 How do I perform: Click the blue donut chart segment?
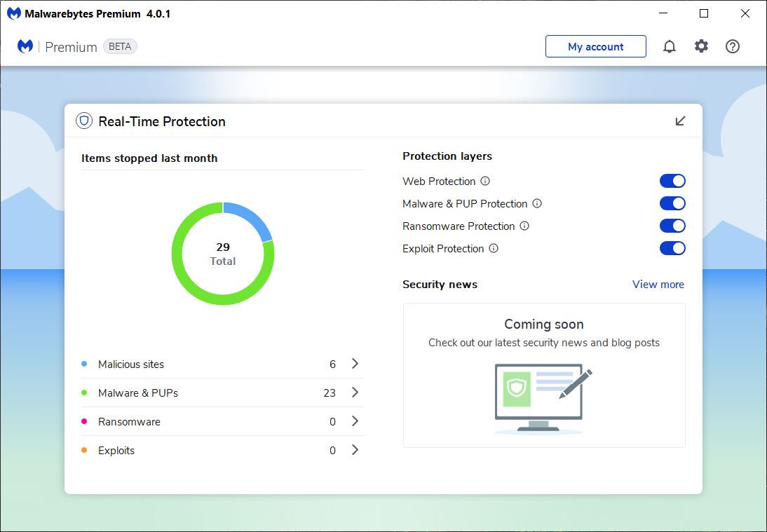coord(251,217)
